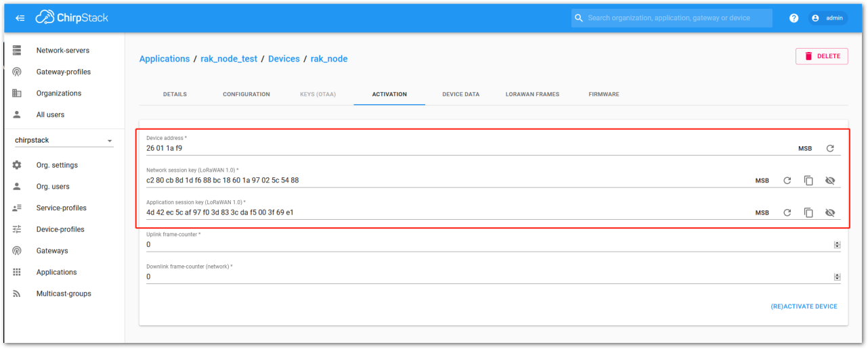Switch to the KEYS (OTAA) tab

[318, 94]
